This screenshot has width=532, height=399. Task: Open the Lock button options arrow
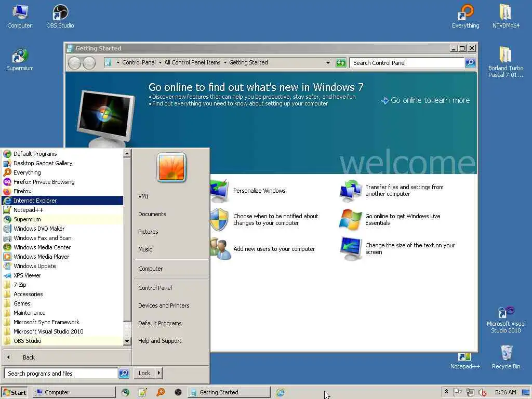159,373
